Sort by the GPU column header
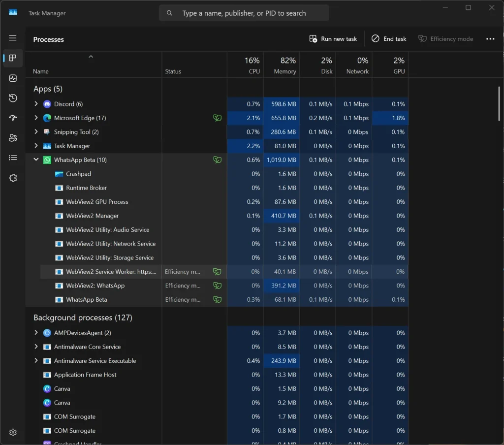This screenshot has width=504, height=445. point(390,65)
